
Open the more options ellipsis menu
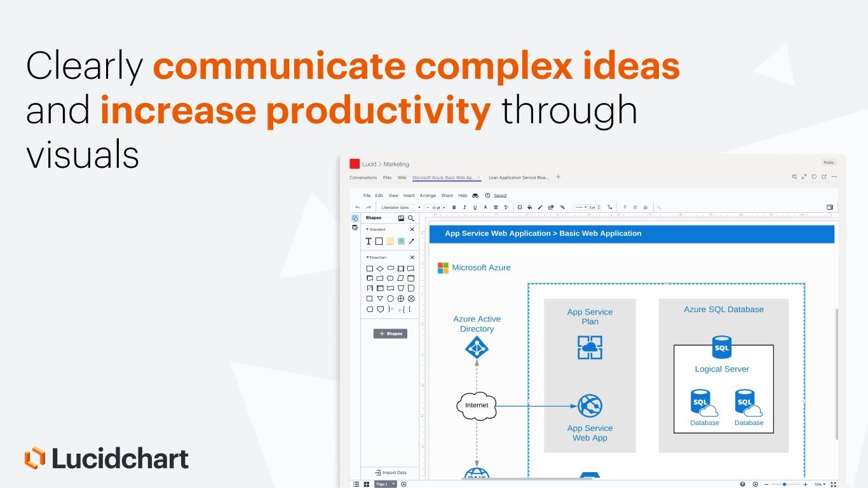pos(834,177)
